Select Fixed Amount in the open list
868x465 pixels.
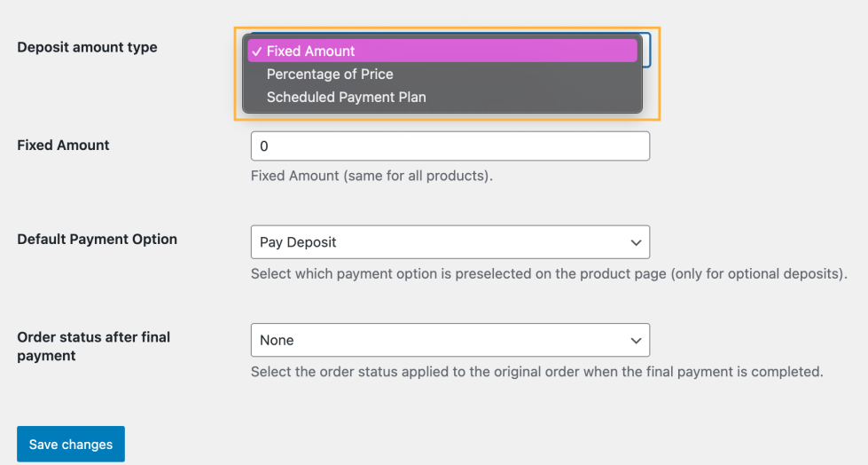pyautogui.click(x=310, y=51)
